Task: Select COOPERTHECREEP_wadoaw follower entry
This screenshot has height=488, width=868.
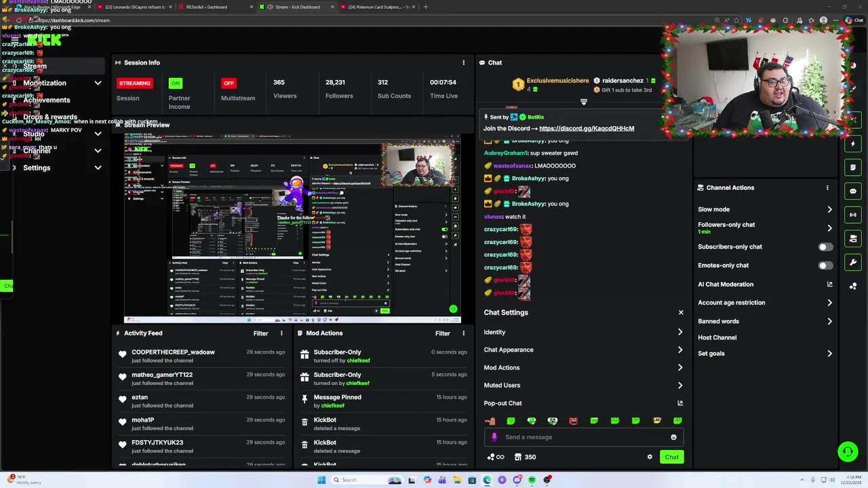Action: [201, 356]
